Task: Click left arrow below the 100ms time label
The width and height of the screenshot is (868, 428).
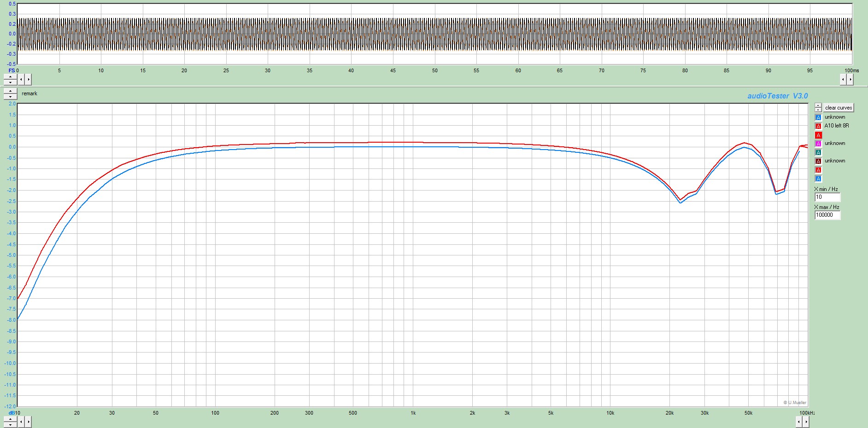Action: [843, 80]
